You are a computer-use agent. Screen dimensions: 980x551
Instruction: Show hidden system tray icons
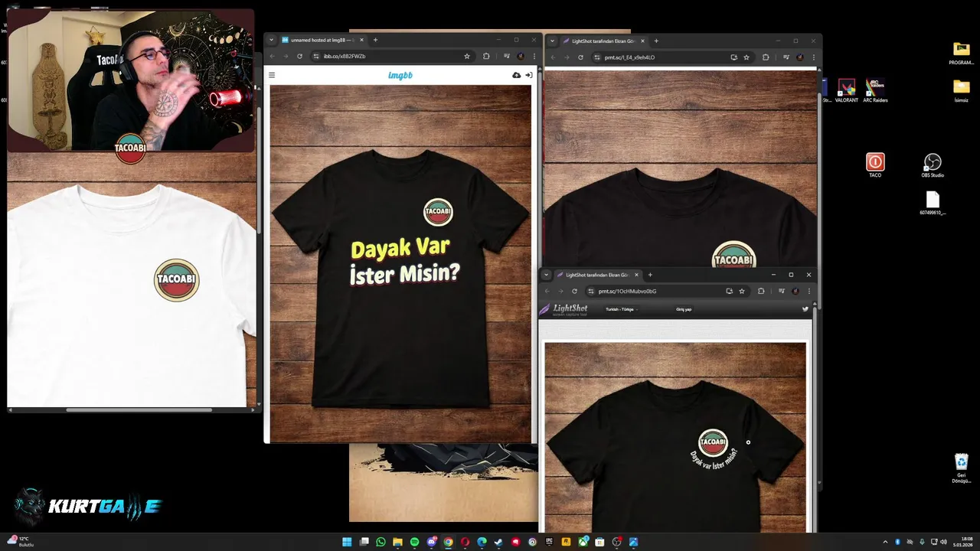(885, 542)
